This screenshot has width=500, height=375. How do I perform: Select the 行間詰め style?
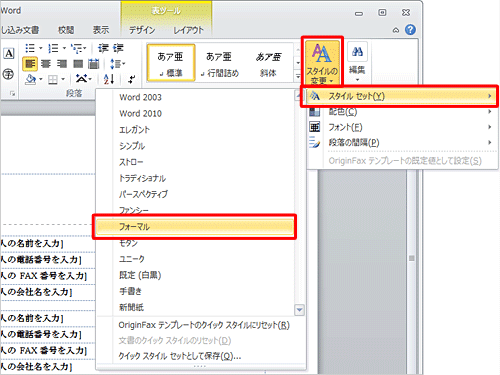click(220, 63)
